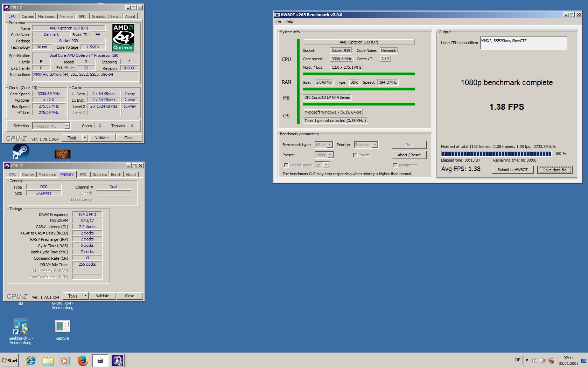
Task: Click the Used CPU capabilities text box
Action: (523, 43)
